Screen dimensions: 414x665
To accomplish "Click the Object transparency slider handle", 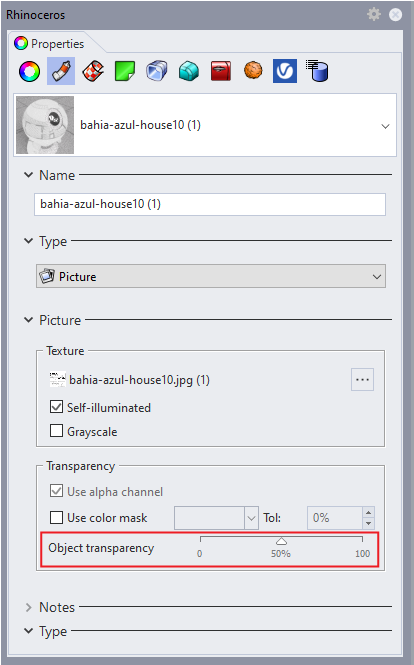I will point(282,541).
